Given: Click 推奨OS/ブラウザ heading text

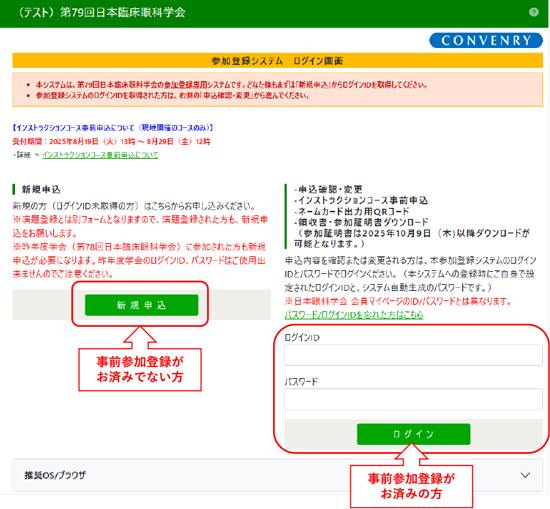Looking at the screenshot, I should click(55, 475).
